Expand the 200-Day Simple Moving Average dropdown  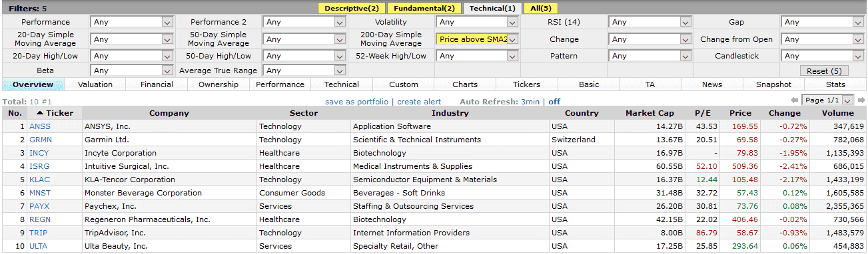pyautogui.click(x=477, y=39)
